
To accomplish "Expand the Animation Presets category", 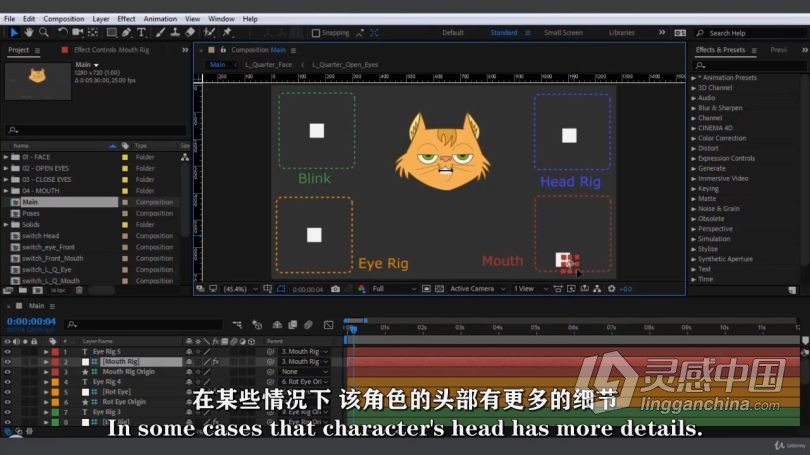I will 694,78.
